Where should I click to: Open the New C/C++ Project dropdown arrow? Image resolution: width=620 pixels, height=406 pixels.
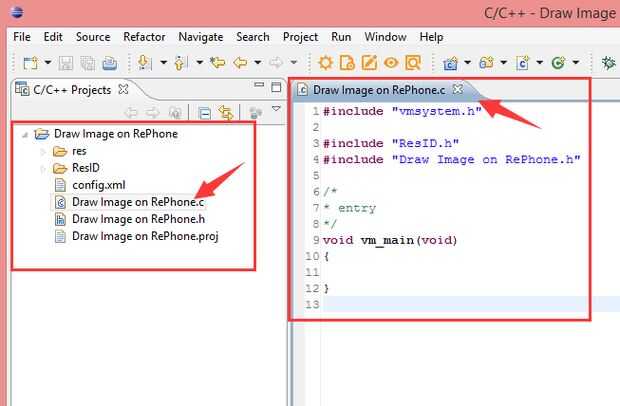(x=467, y=62)
